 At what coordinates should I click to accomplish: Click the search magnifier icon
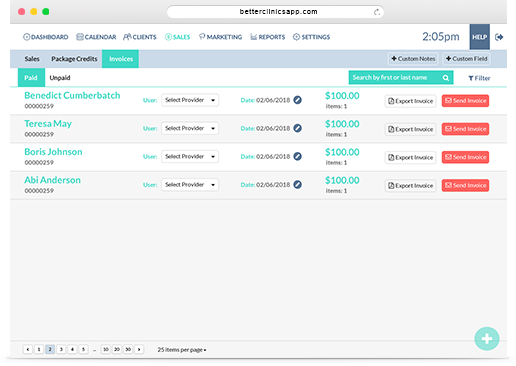[446, 78]
